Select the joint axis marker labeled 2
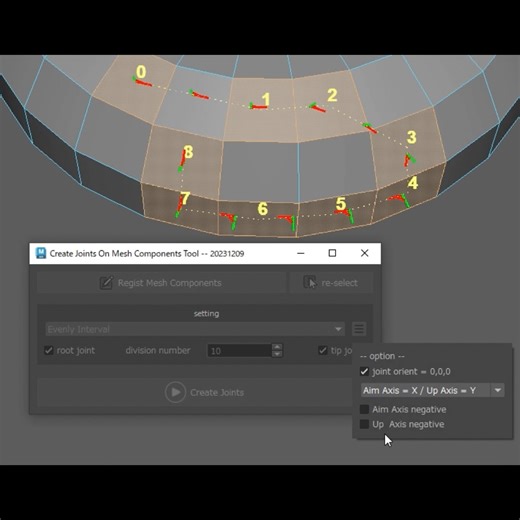Image resolution: width=520 pixels, height=520 pixels. 317,107
